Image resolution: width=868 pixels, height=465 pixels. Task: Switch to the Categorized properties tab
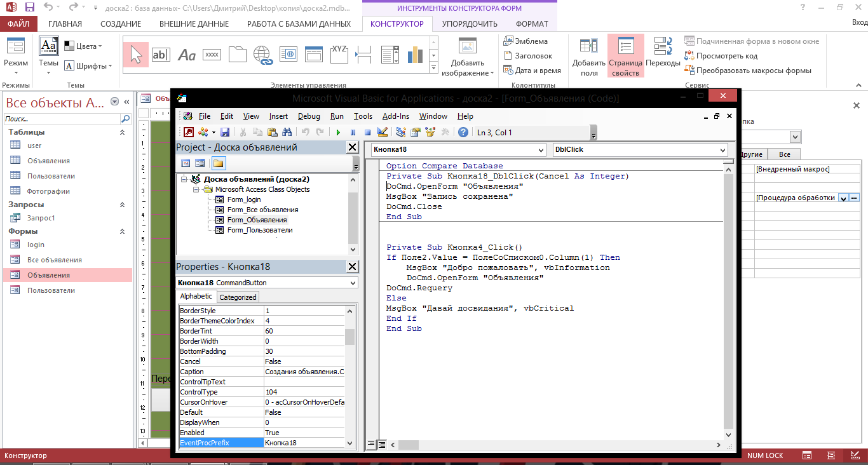pos(238,297)
